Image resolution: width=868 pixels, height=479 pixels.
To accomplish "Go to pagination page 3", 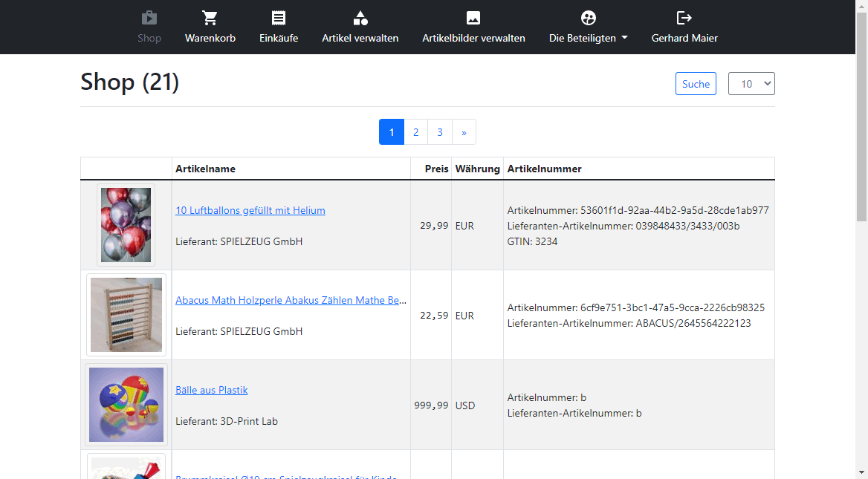I will 440,132.
